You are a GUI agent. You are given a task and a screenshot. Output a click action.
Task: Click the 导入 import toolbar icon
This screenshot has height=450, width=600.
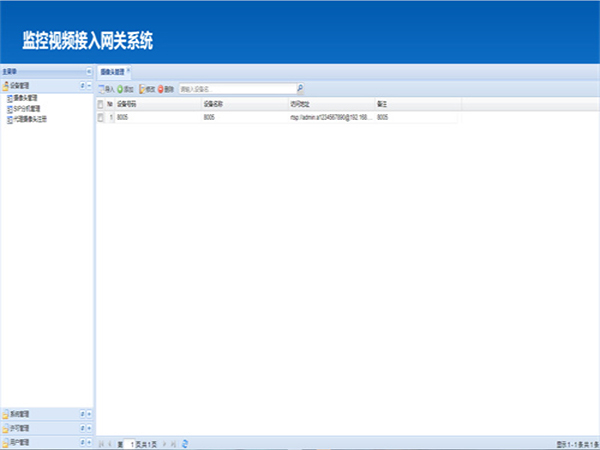click(101, 88)
